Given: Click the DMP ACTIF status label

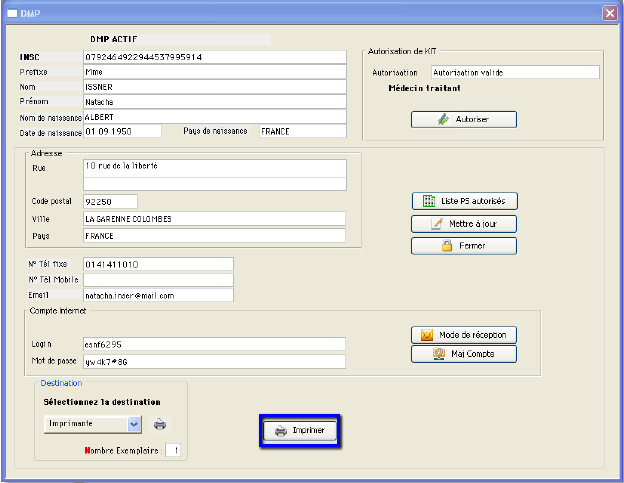Looking at the screenshot, I should tap(114, 39).
